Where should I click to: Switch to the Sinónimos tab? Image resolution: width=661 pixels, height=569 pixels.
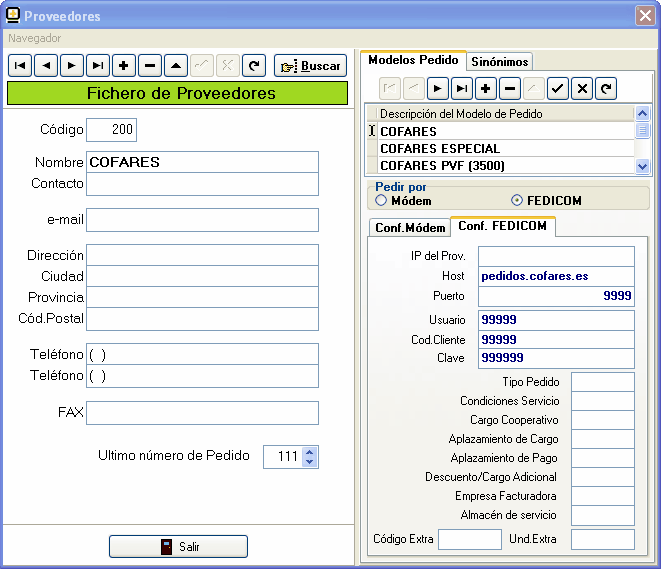[x=500, y=62]
